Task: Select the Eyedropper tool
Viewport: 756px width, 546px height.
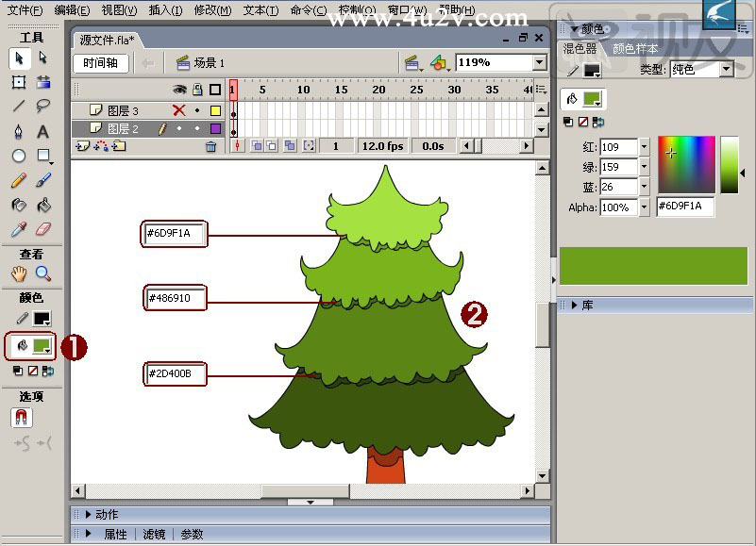Action: (x=18, y=229)
